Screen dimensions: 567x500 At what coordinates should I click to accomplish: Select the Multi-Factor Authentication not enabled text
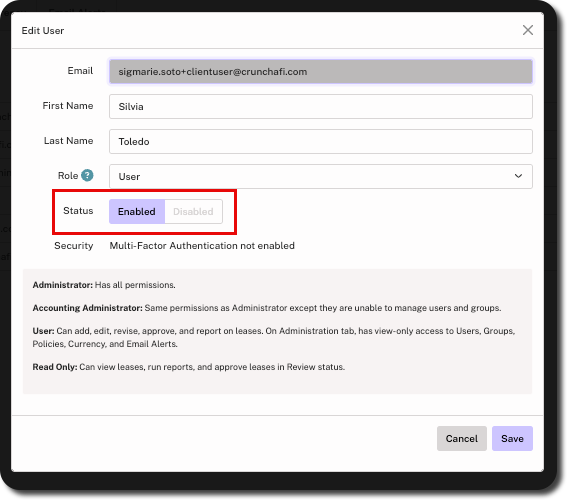click(202, 246)
